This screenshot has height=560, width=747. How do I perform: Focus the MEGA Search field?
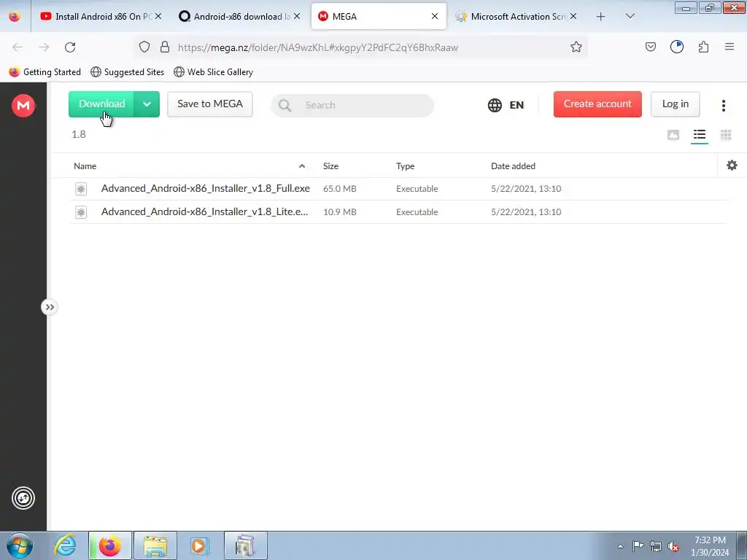click(x=352, y=105)
